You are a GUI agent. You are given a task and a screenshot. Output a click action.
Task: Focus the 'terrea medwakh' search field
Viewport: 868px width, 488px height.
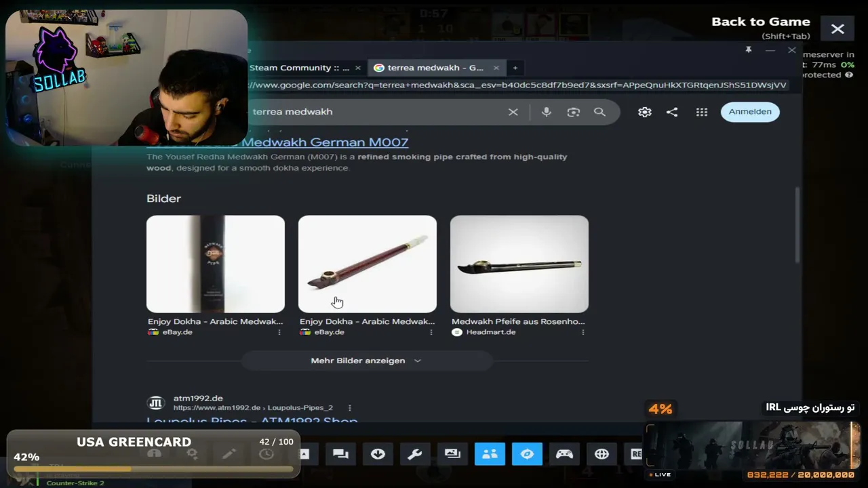376,112
